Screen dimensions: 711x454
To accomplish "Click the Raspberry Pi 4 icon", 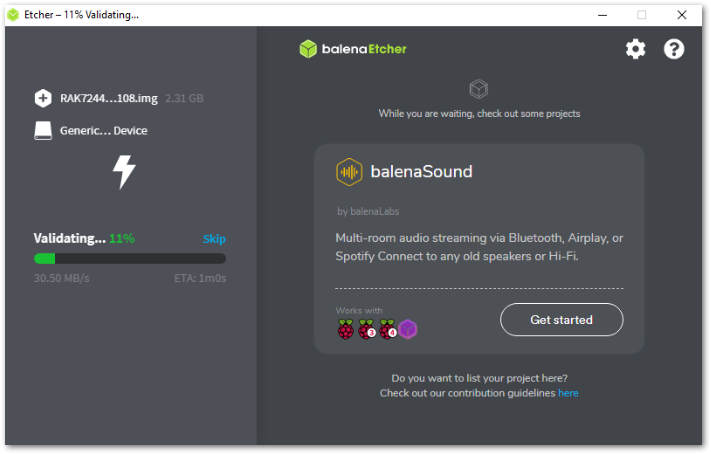I will pyautogui.click(x=388, y=329).
